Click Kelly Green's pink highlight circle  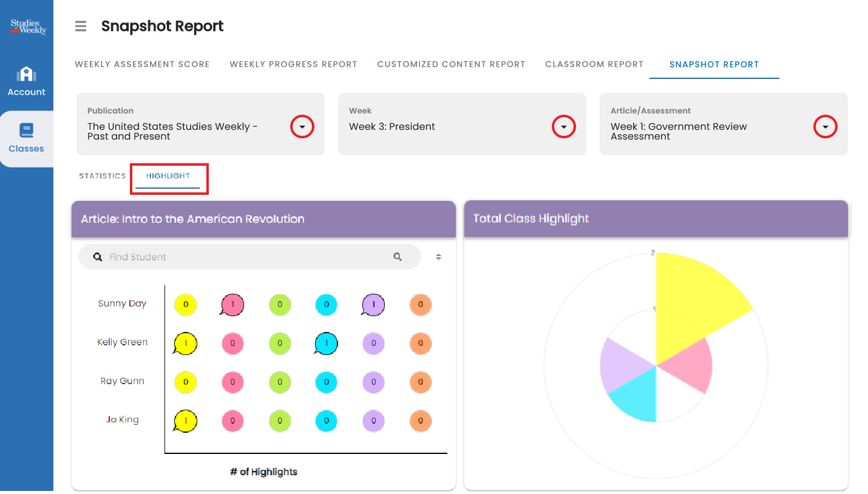pyautogui.click(x=232, y=343)
